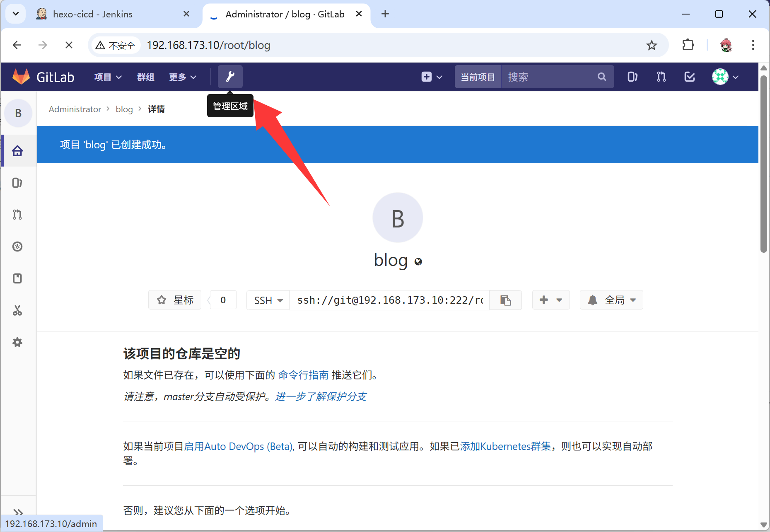Copy the SSH clone URL

point(505,300)
